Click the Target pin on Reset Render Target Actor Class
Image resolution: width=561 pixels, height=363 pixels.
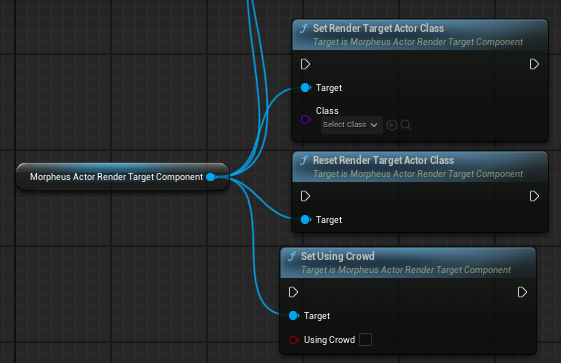coord(306,220)
